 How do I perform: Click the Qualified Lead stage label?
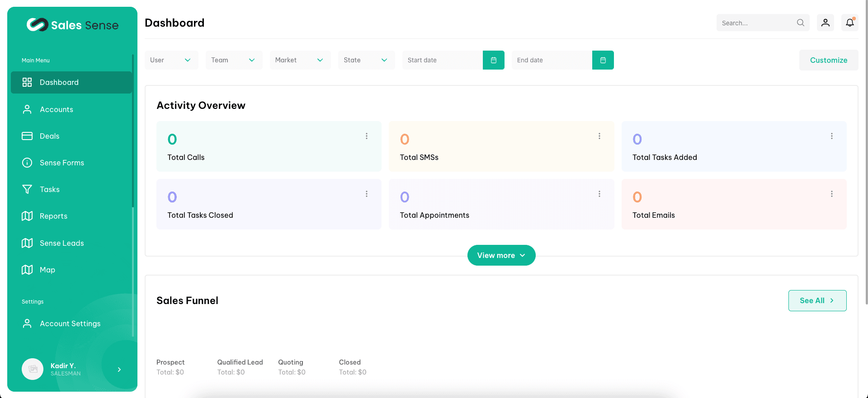coord(240,362)
